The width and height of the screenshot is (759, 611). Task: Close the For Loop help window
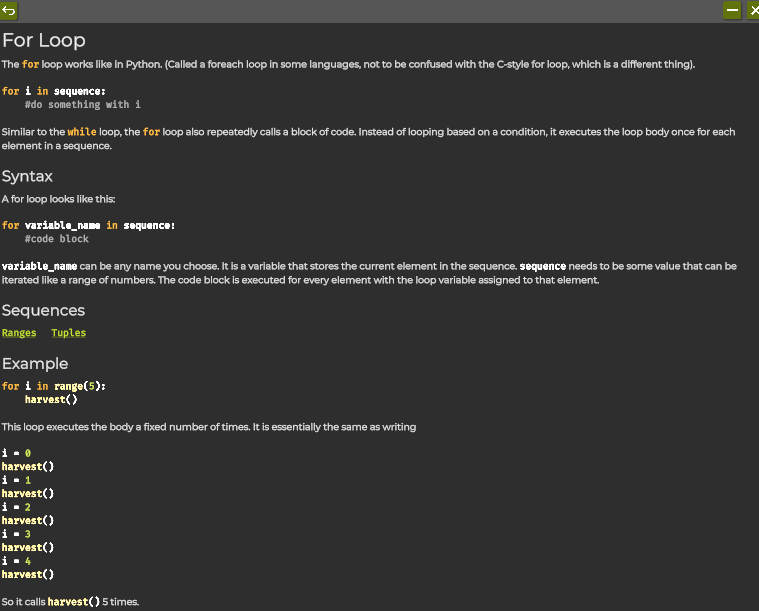[x=752, y=10]
